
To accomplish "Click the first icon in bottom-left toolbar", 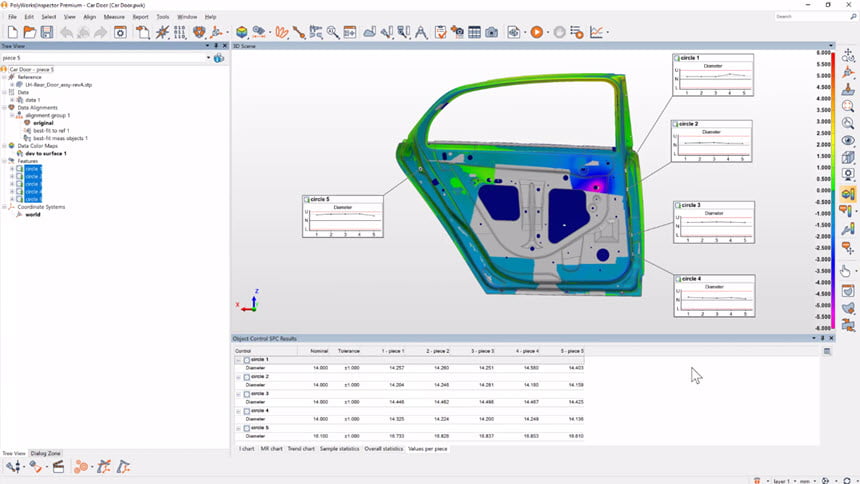I will (x=13, y=467).
